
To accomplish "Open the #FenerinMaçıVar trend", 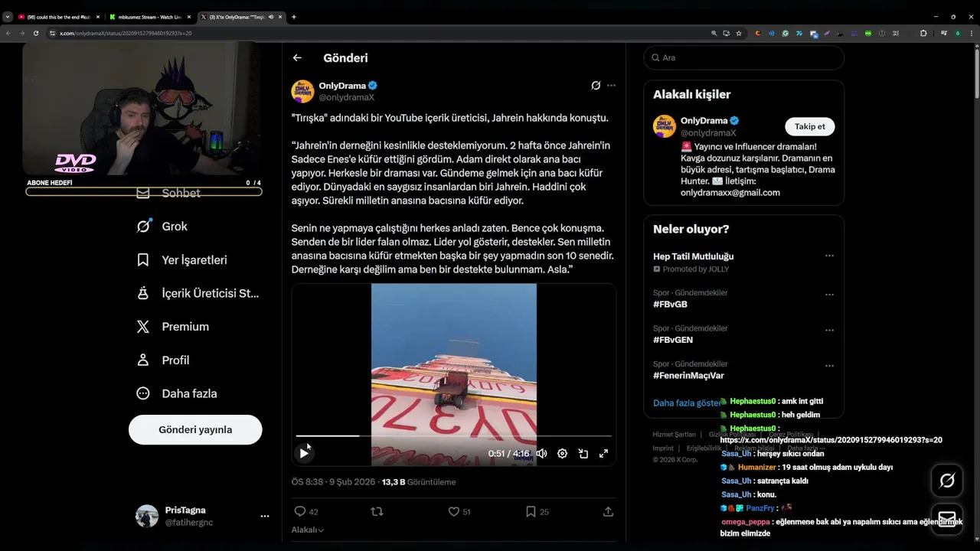I will click(688, 375).
